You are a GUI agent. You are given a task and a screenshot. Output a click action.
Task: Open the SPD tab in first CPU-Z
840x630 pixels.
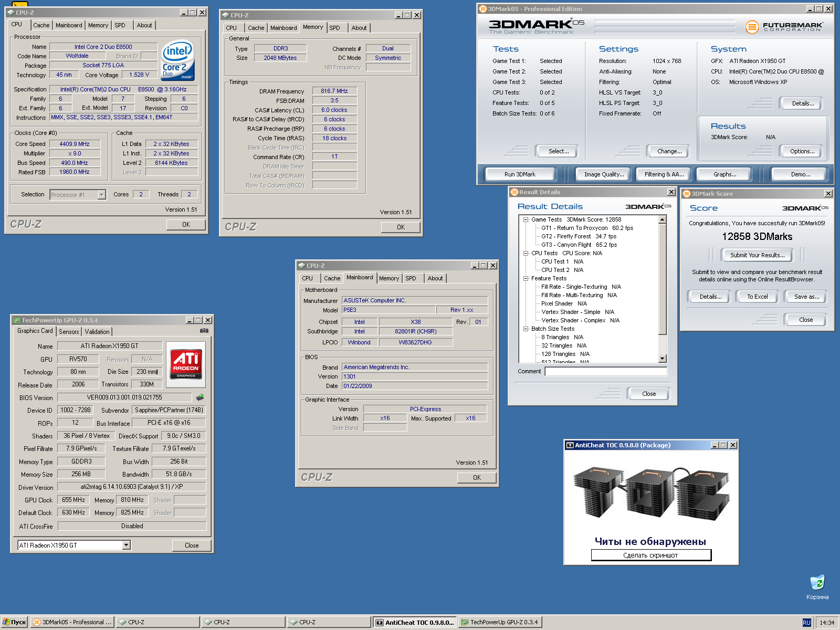[120, 25]
